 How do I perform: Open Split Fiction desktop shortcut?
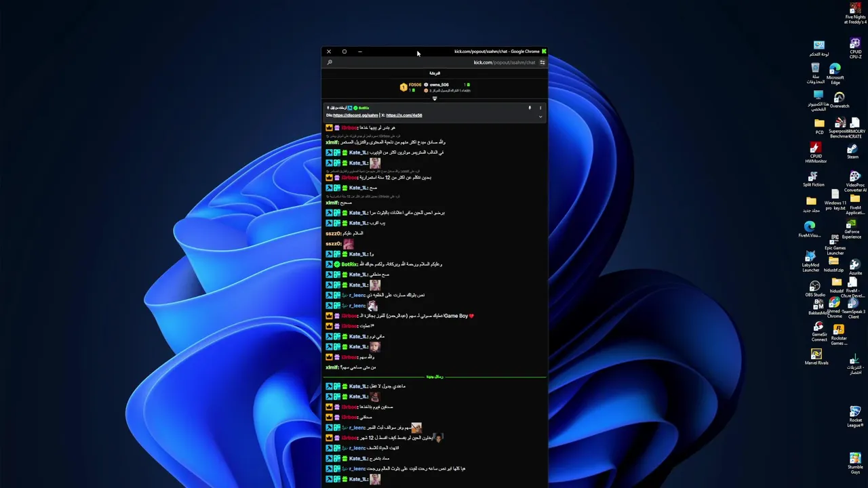point(814,179)
